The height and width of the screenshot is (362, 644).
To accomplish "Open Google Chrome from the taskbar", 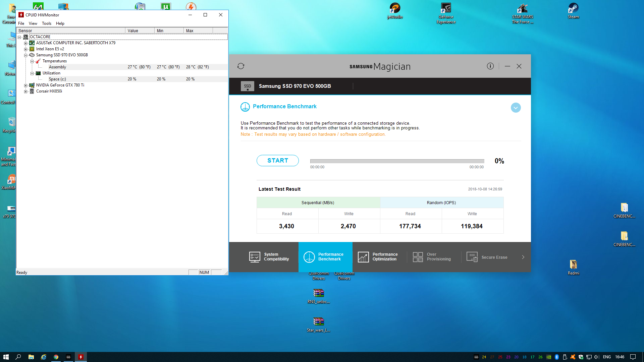I will [x=56, y=357].
